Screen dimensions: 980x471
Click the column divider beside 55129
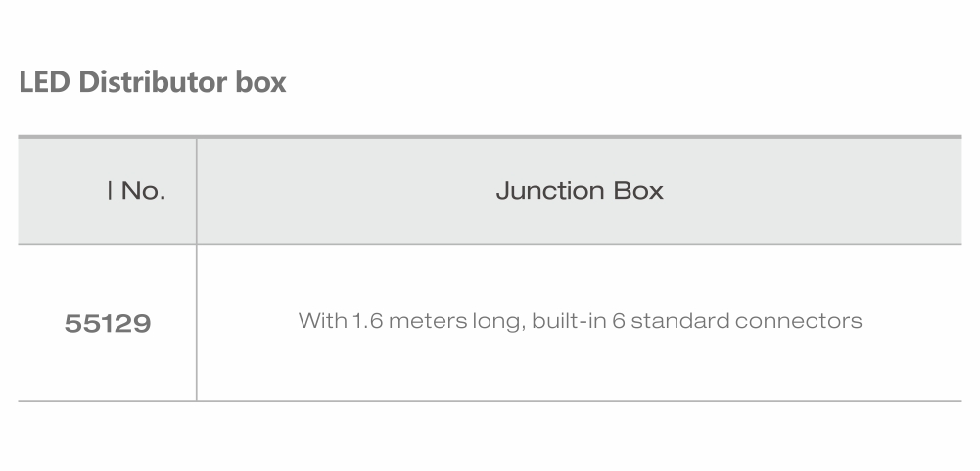(x=196, y=323)
